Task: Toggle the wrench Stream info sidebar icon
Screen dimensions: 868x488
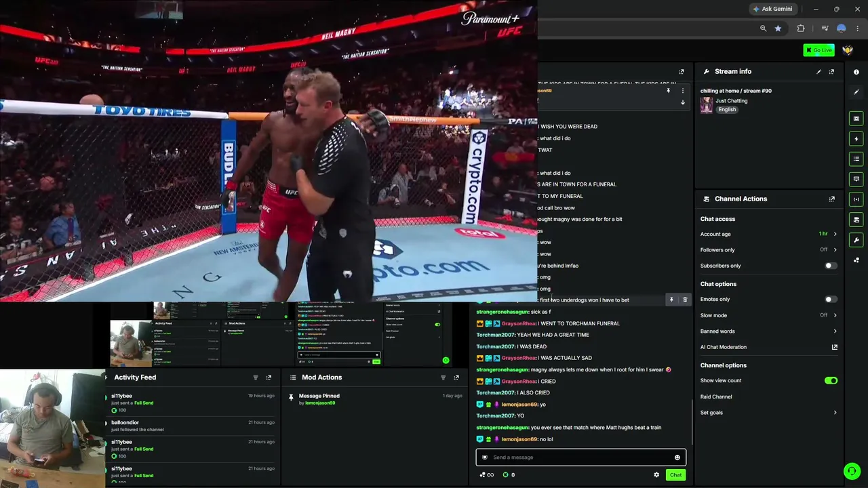Action: coord(856,240)
